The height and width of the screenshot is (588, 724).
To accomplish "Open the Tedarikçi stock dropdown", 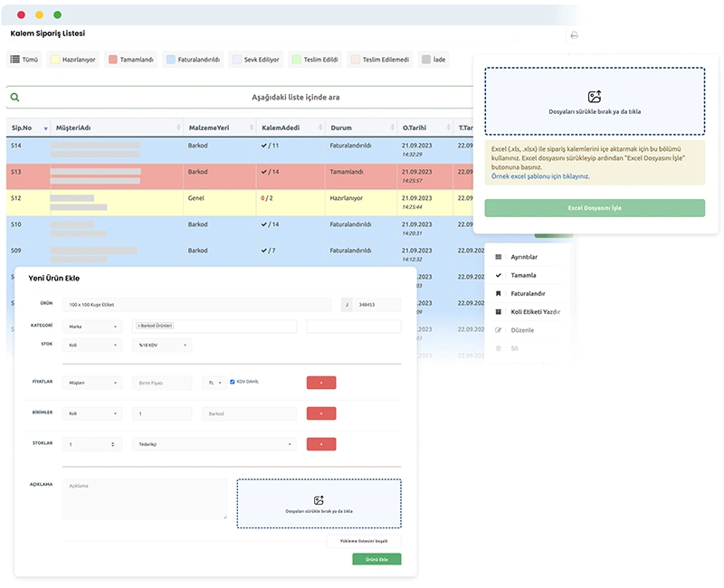I will (x=214, y=444).
